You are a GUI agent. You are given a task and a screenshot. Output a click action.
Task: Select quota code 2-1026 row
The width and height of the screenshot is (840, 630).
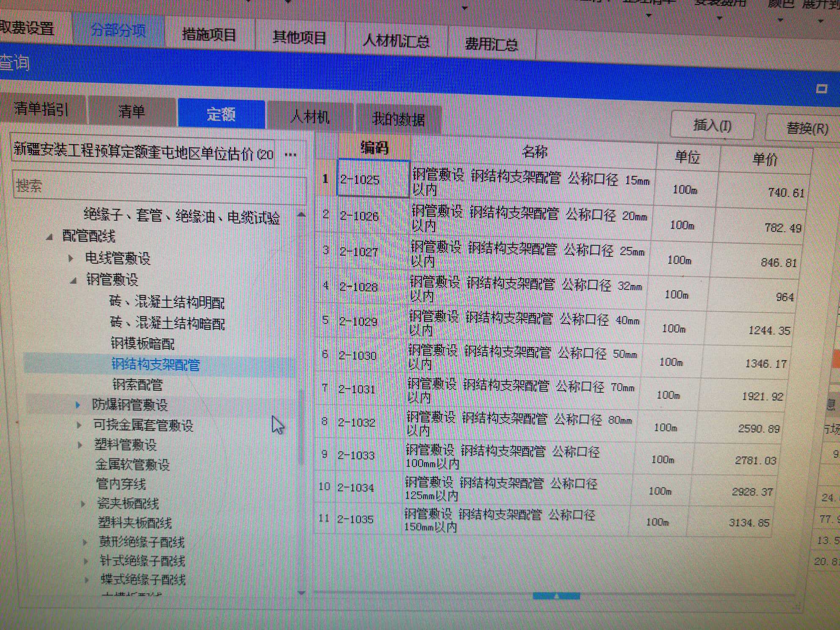pos(359,216)
